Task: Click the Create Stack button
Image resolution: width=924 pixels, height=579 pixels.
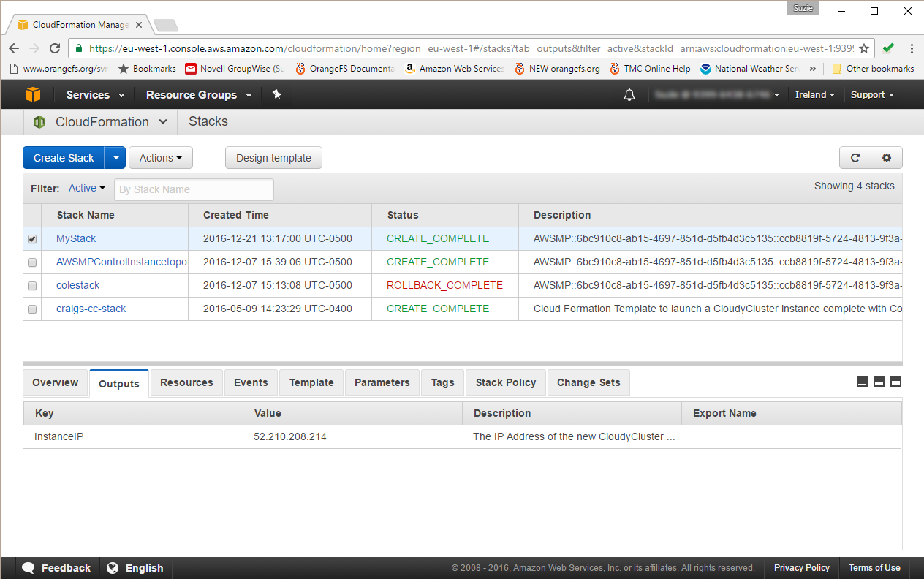Action: click(64, 157)
